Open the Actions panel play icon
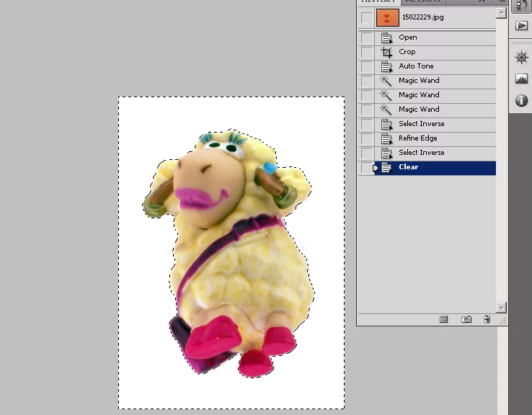The width and height of the screenshot is (532, 415). coord(521,26)
